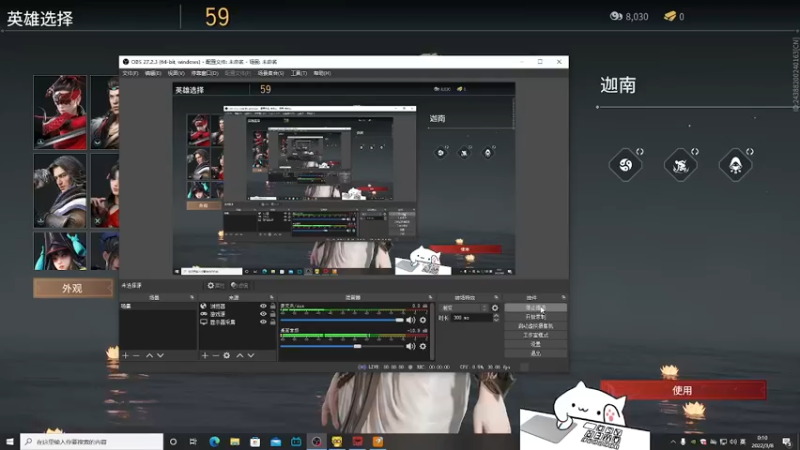Pop out the Audio Mixer dock using its header icon
Viewport: 800px width, 450px height.
pyautogui.click(x=430, y=297)
